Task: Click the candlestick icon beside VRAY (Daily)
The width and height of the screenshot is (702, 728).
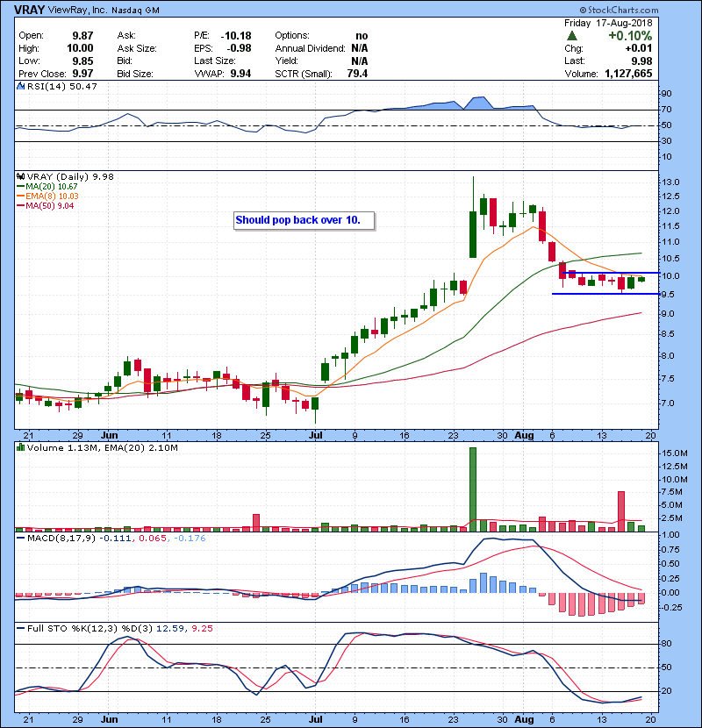Action: click(20, 176)
